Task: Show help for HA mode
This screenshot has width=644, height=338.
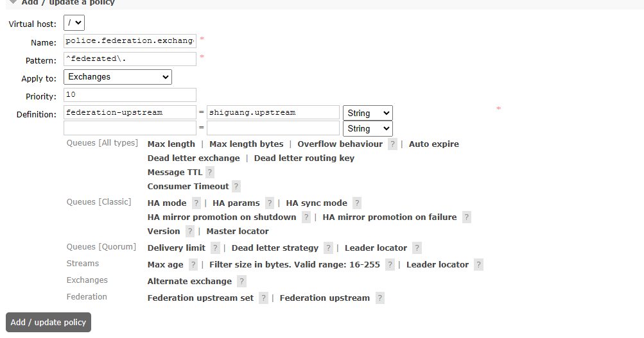Action: pos(196,203)
